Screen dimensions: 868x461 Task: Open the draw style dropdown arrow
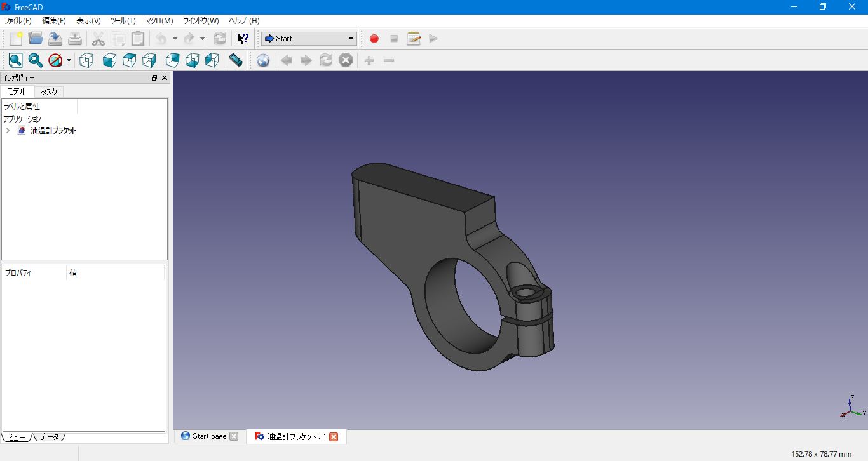pyautogui.click(x=69, y=60)
